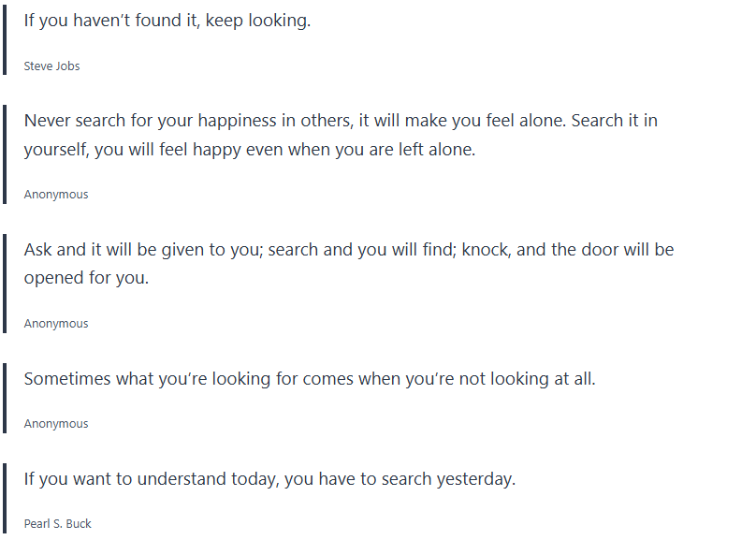Click the quote starting "Sometimes what you're looking for"

click(310, 379)
